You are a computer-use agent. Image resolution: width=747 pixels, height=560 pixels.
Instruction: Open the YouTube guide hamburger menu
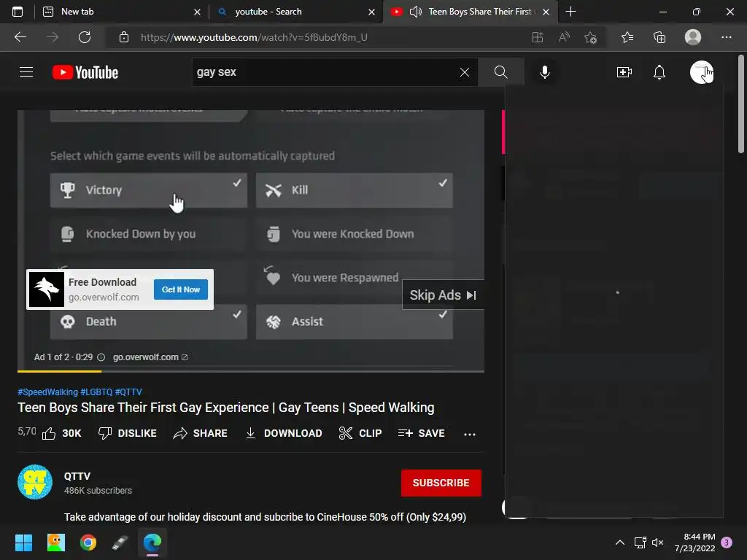pos(26,72)
